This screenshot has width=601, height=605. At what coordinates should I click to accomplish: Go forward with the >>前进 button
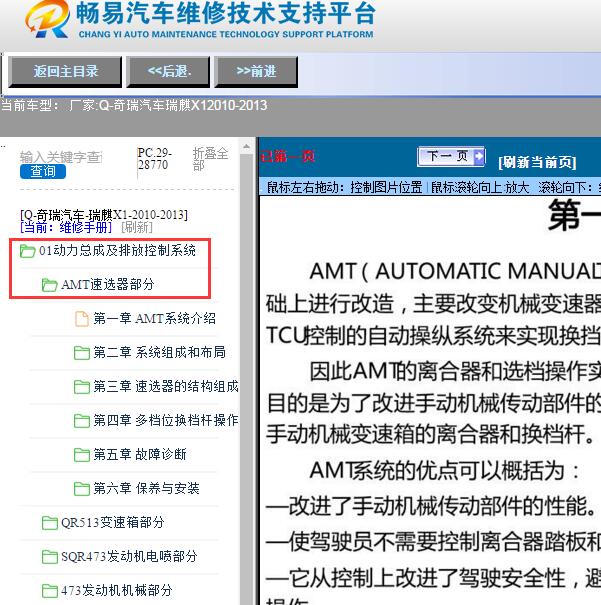pos(256,71)
